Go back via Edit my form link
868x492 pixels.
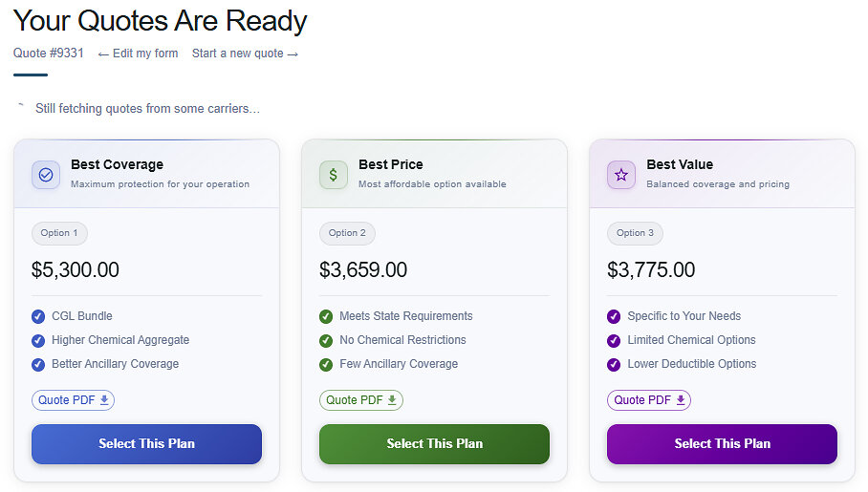[x=138, y=53]
